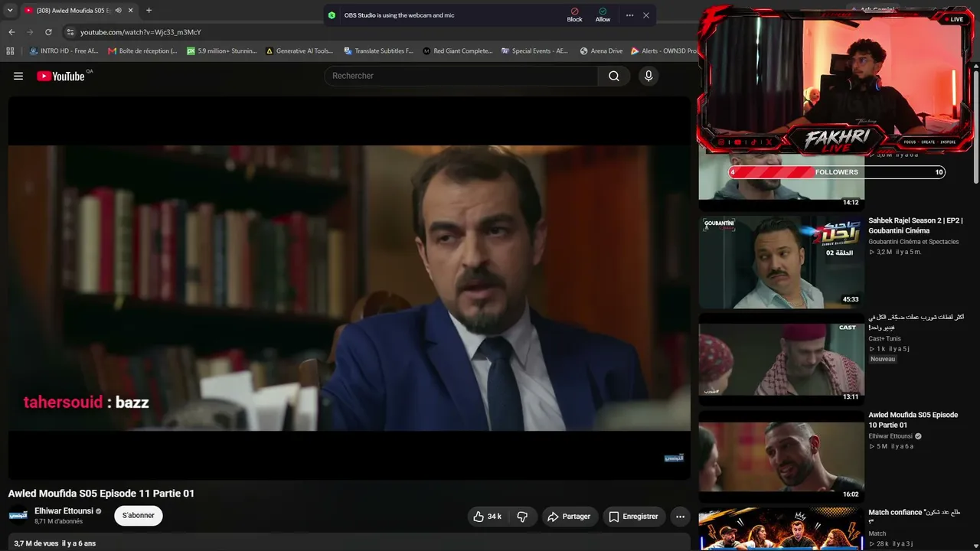Open the YouTube guide hamburger menu
Screen dimensions: 980x551
tap(18, 76)
